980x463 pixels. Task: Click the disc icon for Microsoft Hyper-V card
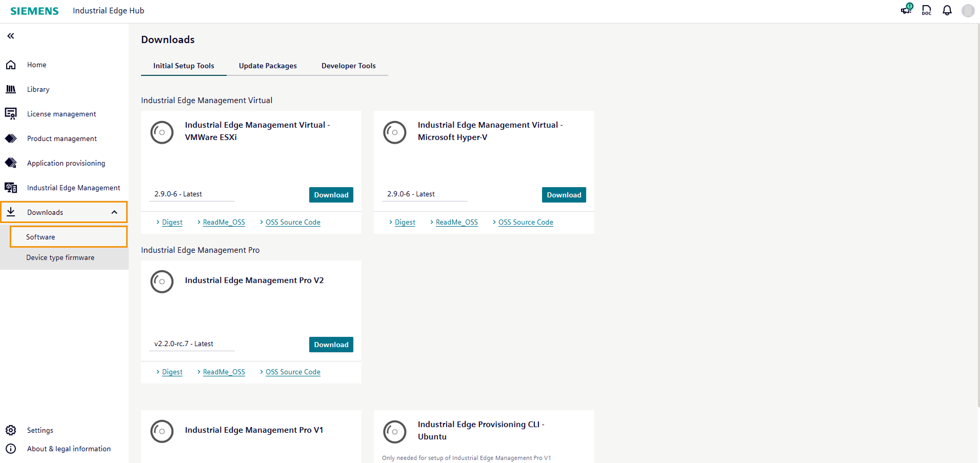tap(395, 132)
